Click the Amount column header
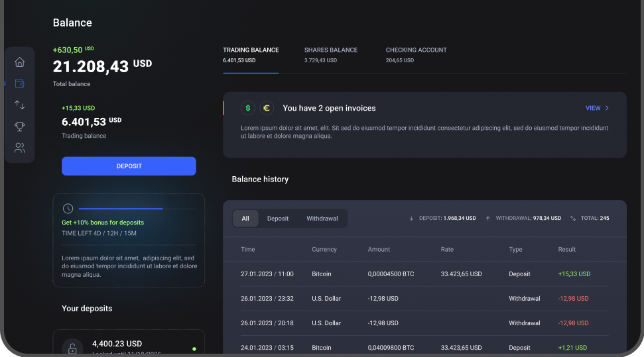This screenshot has width=644, height=357. coord(379,249)
